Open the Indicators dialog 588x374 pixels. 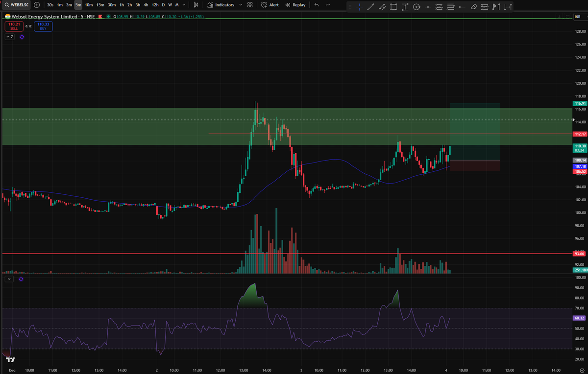click(221, 5)
